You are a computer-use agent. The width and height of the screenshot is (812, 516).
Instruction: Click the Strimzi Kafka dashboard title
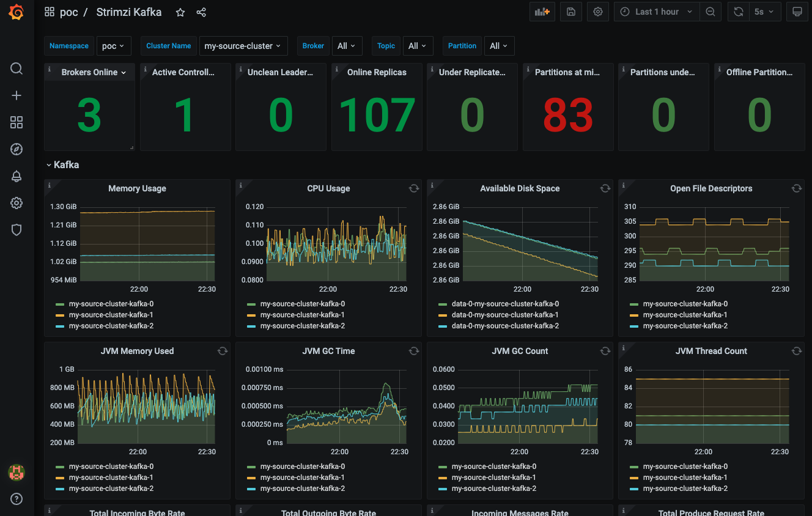[x=129, y=12]
